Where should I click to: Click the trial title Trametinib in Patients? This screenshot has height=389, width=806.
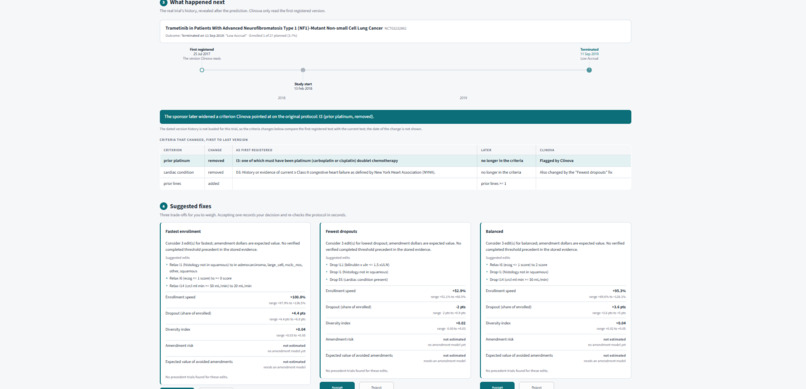tap(274, 28)
